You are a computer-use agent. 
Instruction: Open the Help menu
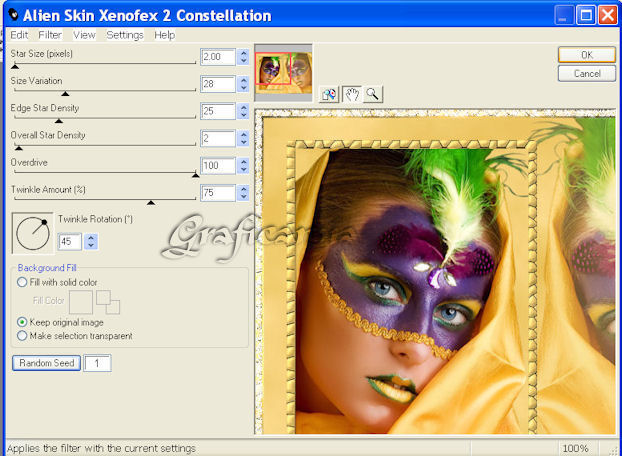[x=165, y=35]
